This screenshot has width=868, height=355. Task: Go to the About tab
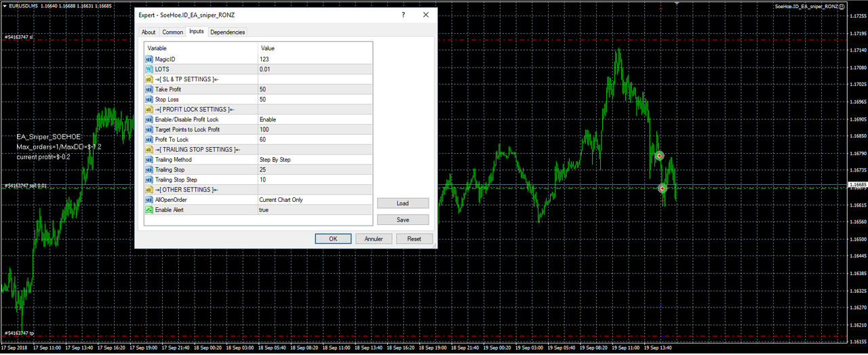(149, 32)
